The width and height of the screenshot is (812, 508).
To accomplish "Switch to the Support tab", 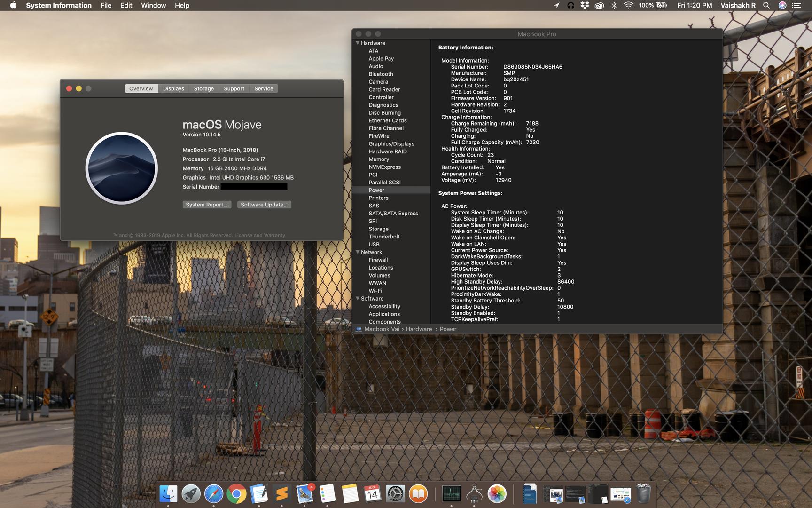I will [x=234, y=88].
